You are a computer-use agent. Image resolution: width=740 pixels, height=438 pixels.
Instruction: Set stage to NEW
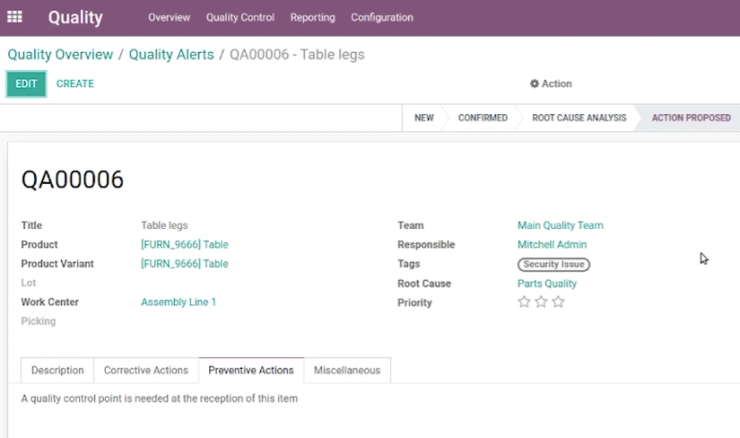coord(424,118)
